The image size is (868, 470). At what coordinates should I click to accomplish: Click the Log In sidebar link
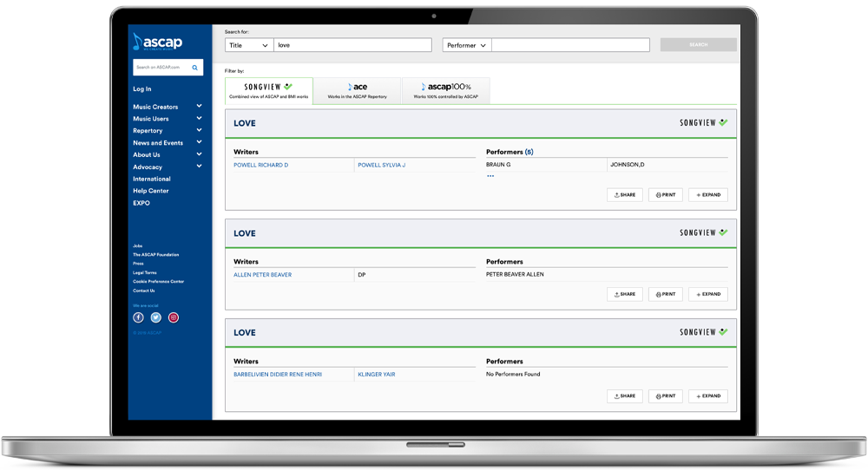141,89
